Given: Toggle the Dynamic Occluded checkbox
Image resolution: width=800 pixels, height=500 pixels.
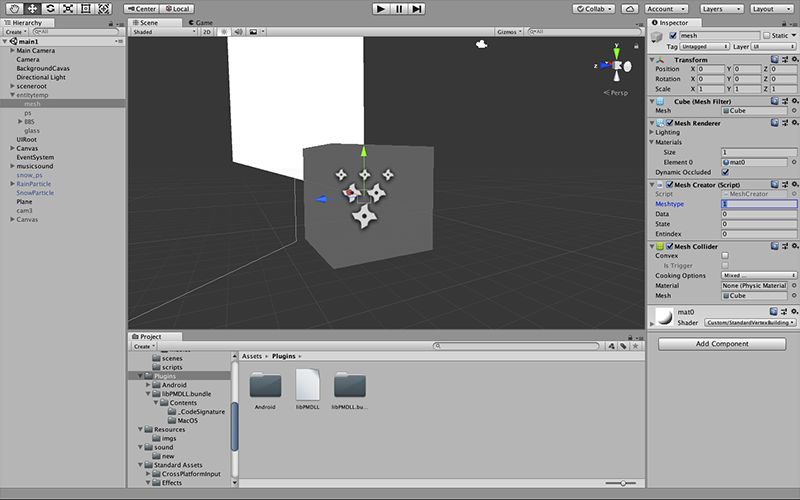Looking at the screenshot, I should click(725, 172).
